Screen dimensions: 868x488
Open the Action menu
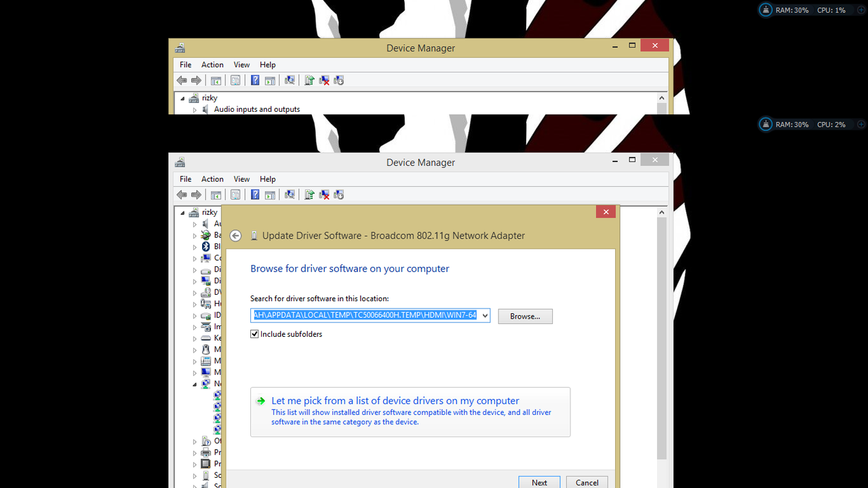click(212, 179)
